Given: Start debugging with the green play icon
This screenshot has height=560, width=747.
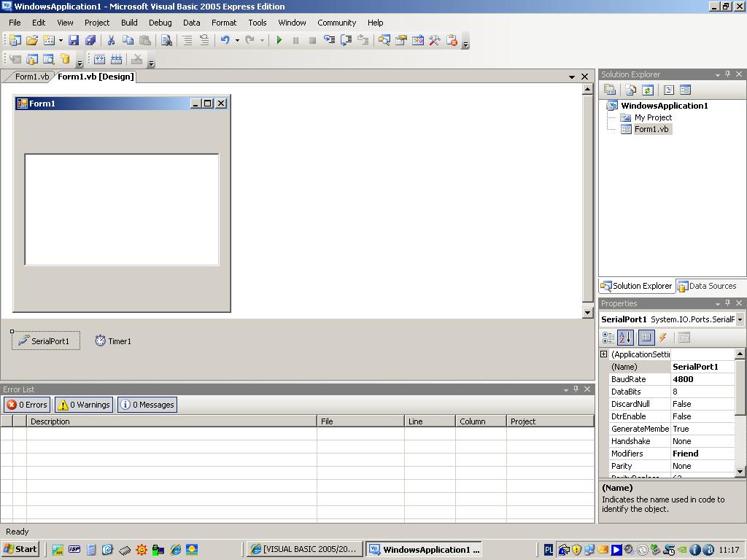Looking at the screenshot, I should click(x=280, y=40).
